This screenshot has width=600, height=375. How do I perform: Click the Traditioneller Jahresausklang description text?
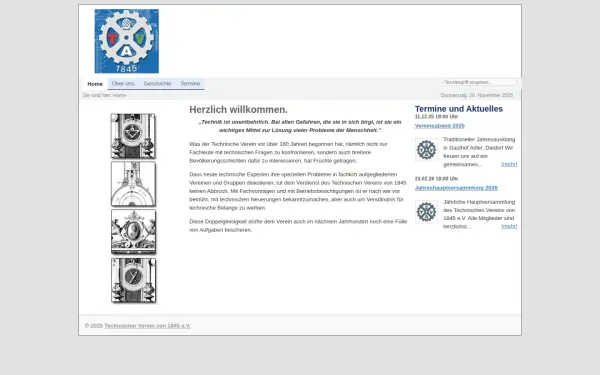(x=479, y=152)
